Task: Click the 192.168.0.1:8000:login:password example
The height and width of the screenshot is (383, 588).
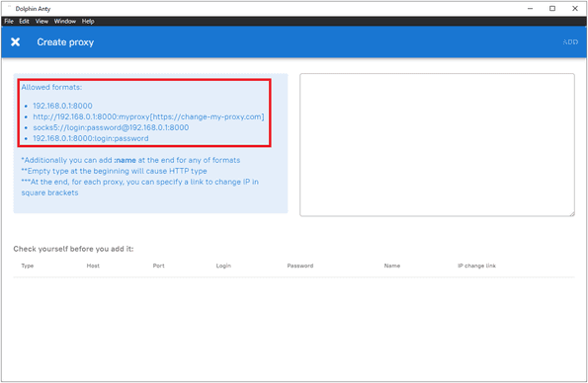Action: pyautogui.click(x=91, y=138)
